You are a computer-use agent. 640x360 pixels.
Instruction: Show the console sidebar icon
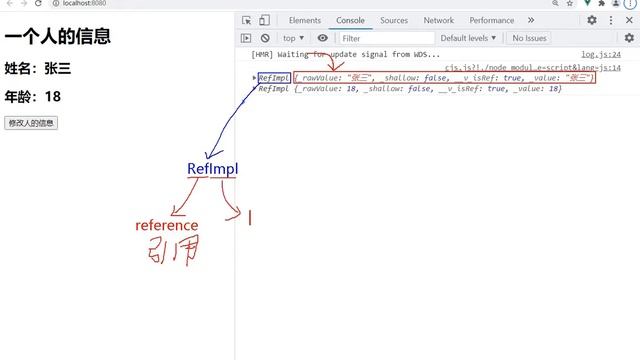(x=246, y=38)
